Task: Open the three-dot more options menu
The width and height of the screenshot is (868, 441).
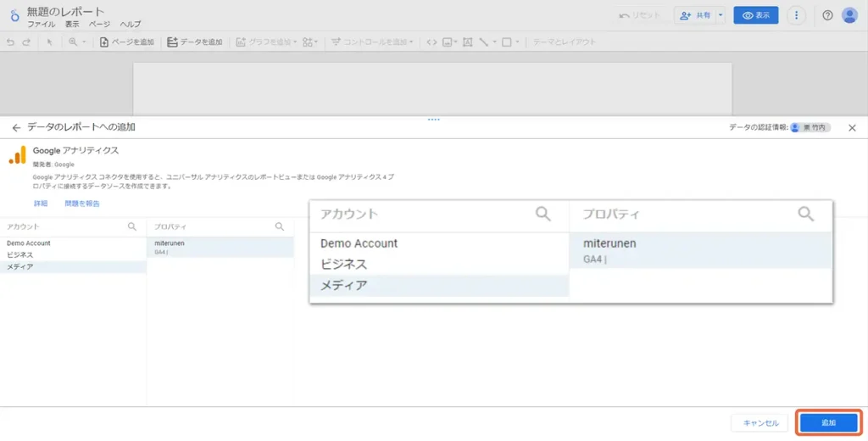Action: pyautogui.click(x=796, y=15)
